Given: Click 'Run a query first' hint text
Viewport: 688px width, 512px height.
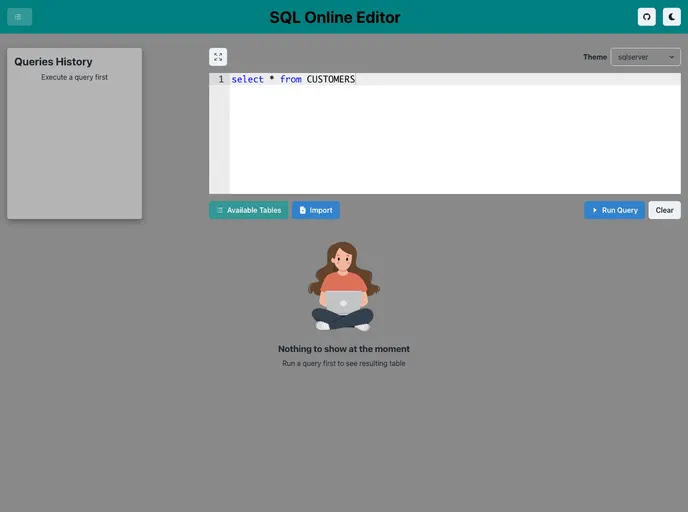Looking at the screenshot, I should click(x=344, y=363).
